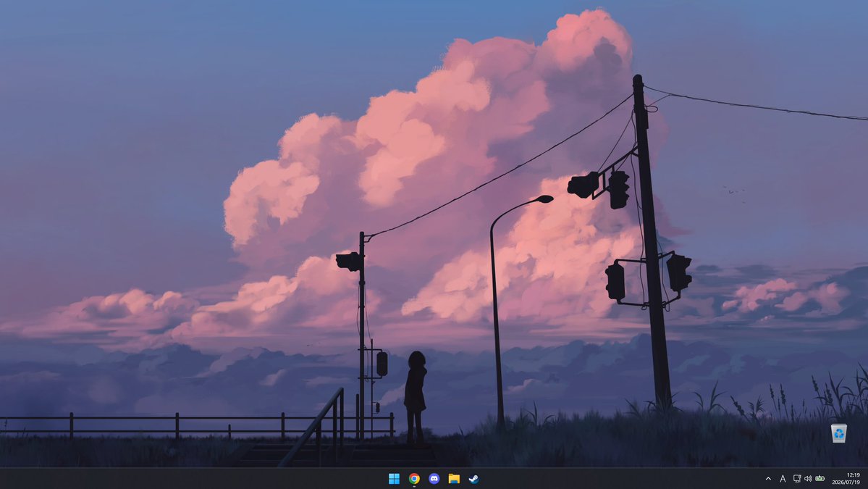The height and width of the screenshot is (489, 868).
Task: Open the volume speaker icon in tray
Action: (x=808, y=478)
